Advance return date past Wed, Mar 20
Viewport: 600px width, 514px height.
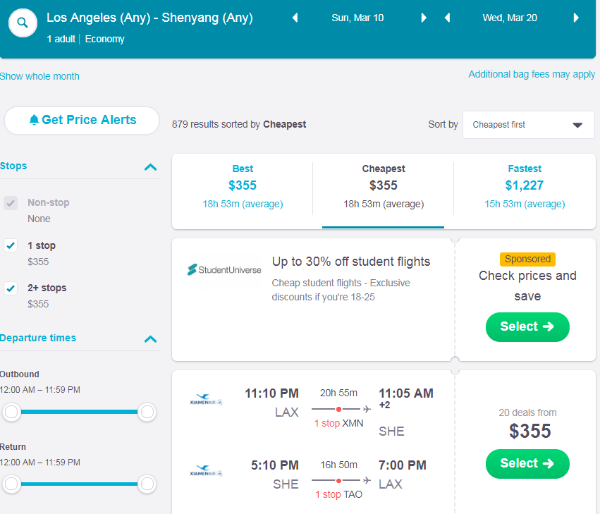(x=576, y=18)
